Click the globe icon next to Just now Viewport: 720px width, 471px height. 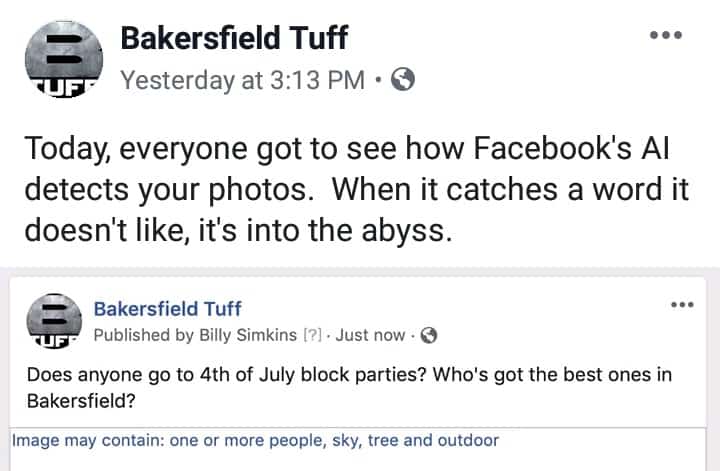point(428,336)
